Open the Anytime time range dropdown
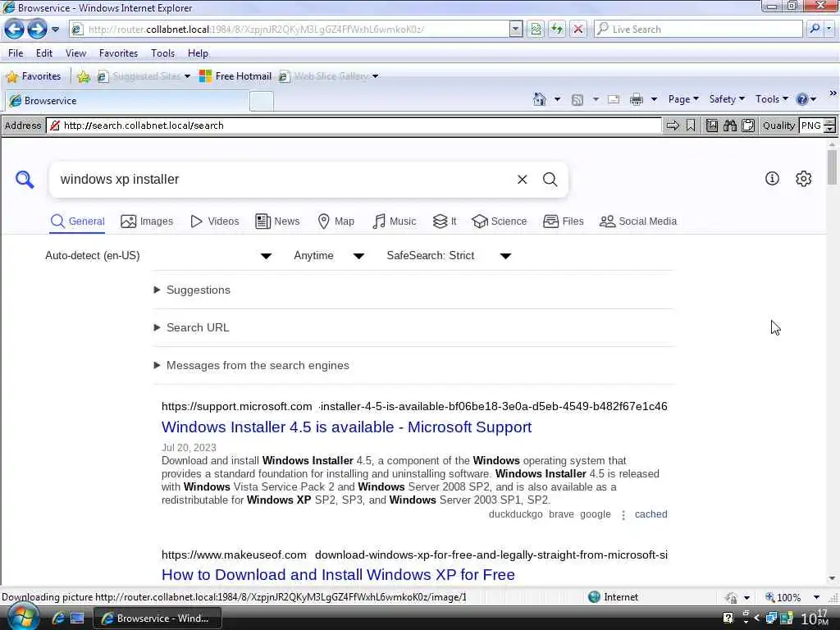Image resolution: width=840 pixels, height=630 pixels. click(329, 256)
